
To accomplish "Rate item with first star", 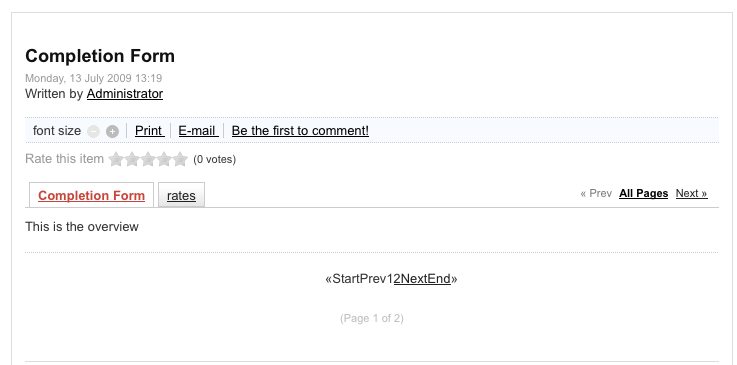I will pyautogui.click(x=116, y=159).
